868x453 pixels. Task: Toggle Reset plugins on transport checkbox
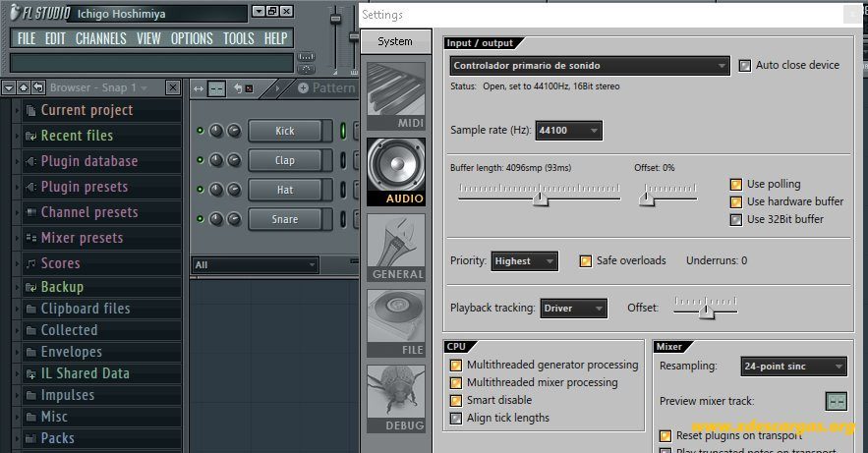click(665, 436)
